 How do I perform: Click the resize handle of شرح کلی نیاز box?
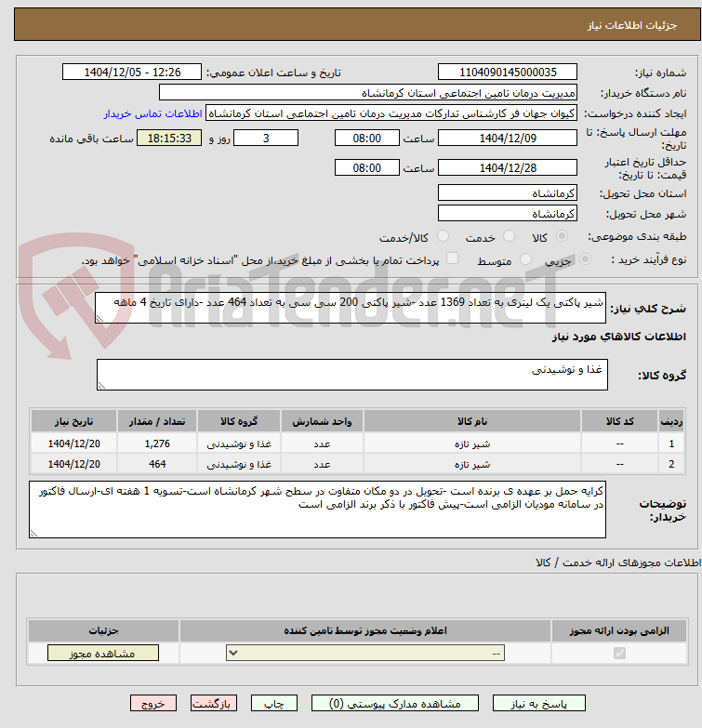coord(99,319)
